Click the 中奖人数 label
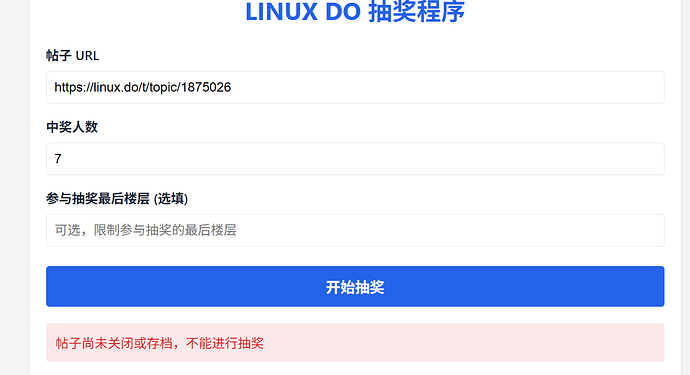 pos(72,127)
